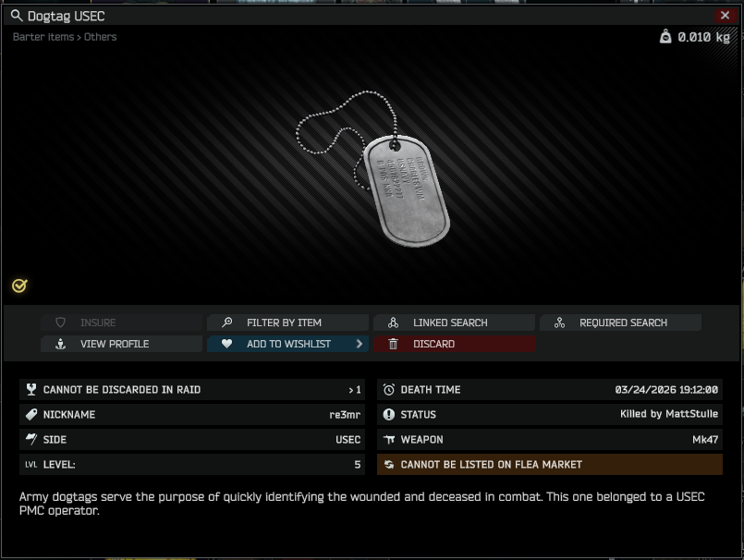The width and height of the screenshot is (744, 560).
Task: Click the level value 5
Action: click(358, 465)
